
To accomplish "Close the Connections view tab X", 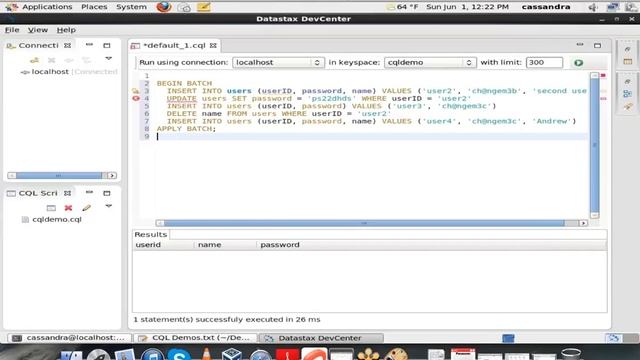I will tap(67, 45).
